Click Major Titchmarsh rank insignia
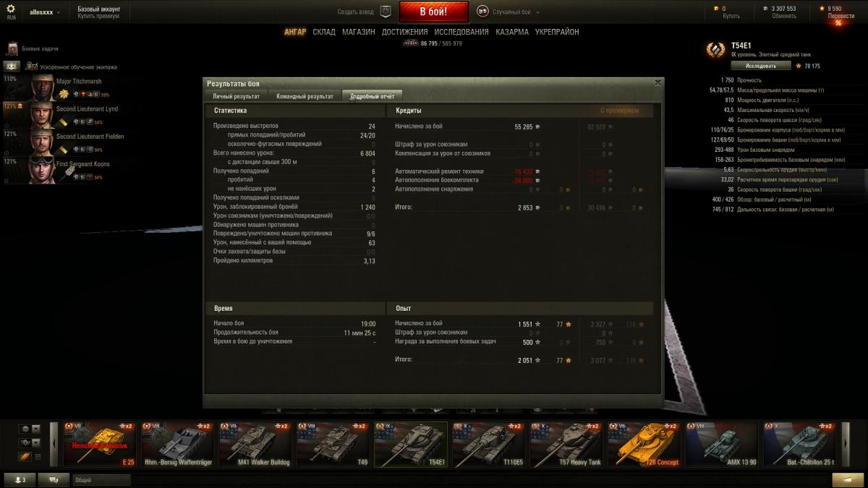 [64, 94]
